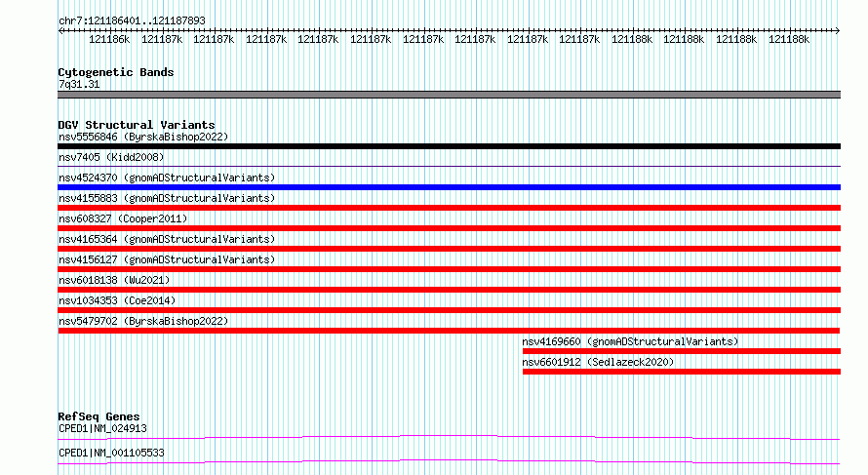Click the red bar under nsv608327
868x475 pixels.
449,228
